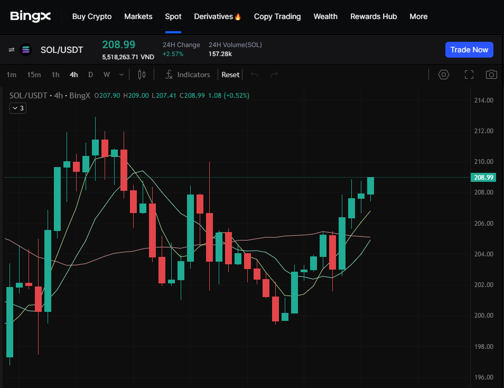Switch to the 15m timeframe
This screenshot has width=504, height=388.
34,75
